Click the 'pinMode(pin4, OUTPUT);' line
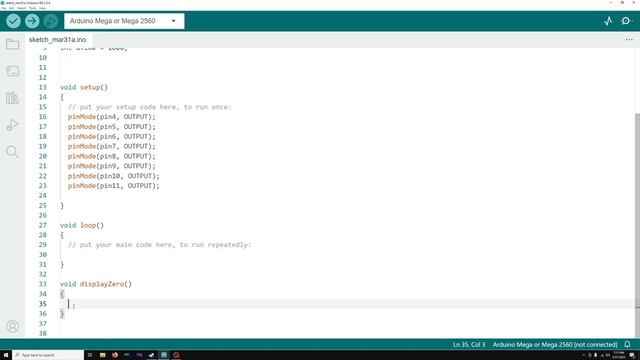The height and width of the screenshot is (360, 640). click(x=111, y=117)
